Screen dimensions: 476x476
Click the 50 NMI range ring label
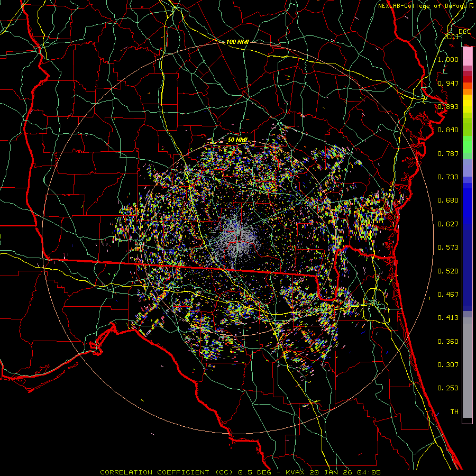237,140
